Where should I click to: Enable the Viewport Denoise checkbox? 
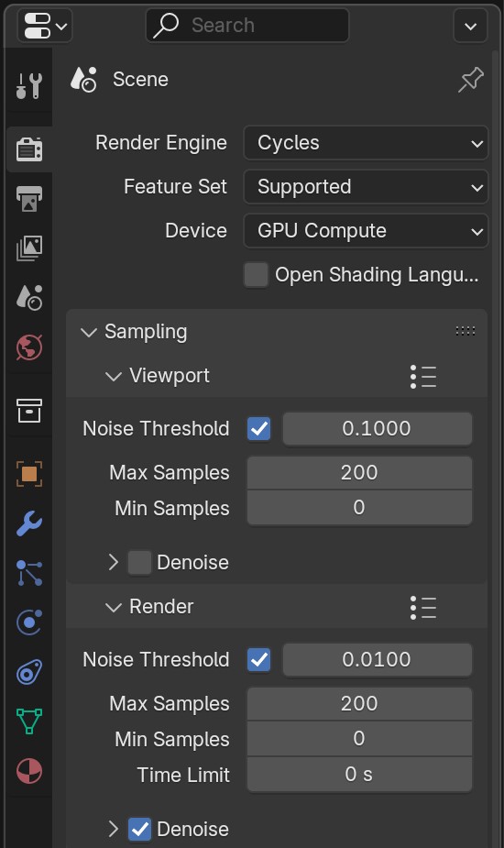(x=139, y=563)
